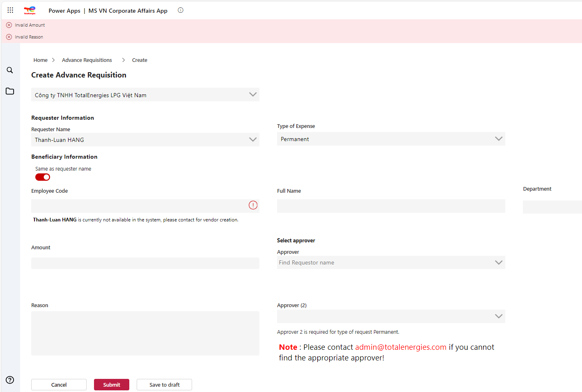Click the admin@totalenergies.com email link
This screenshot has height=392, width=582.
[401, 347]
